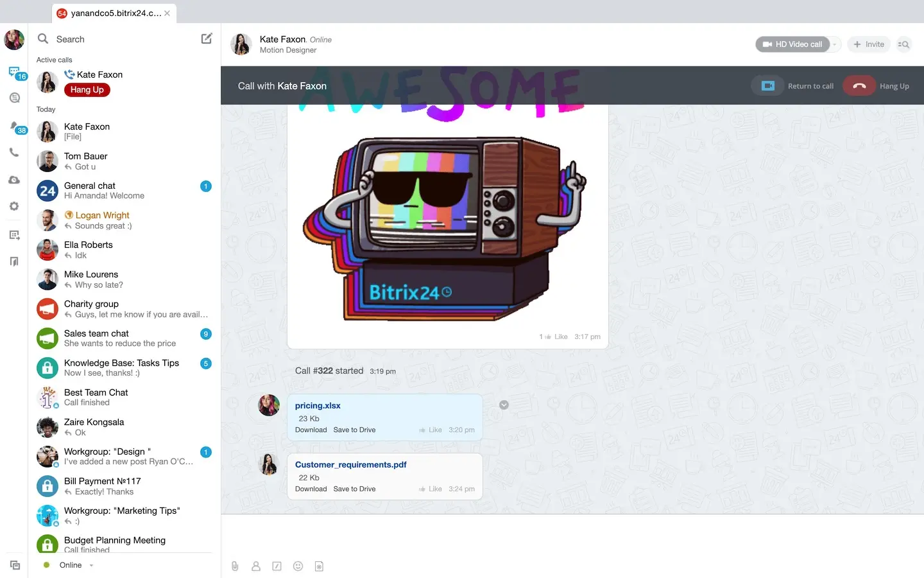Viewport: 924px width, 578px height.
Task: Open message options arrow beside pricing.xlsx
Action: 504,405
